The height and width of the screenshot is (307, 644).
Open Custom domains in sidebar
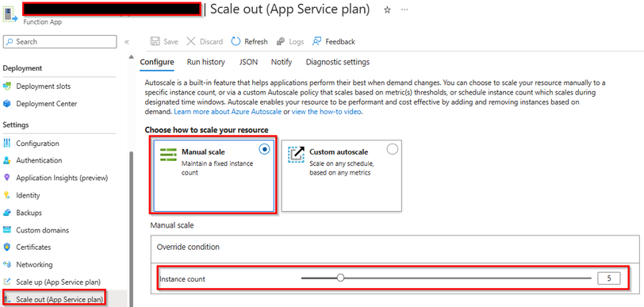[42, 230]
